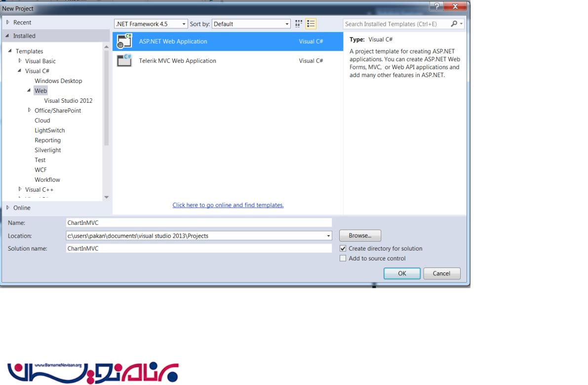Click the dialog help question mark button
This screenshot has height=385, width=588.
[x=437, y=6]
